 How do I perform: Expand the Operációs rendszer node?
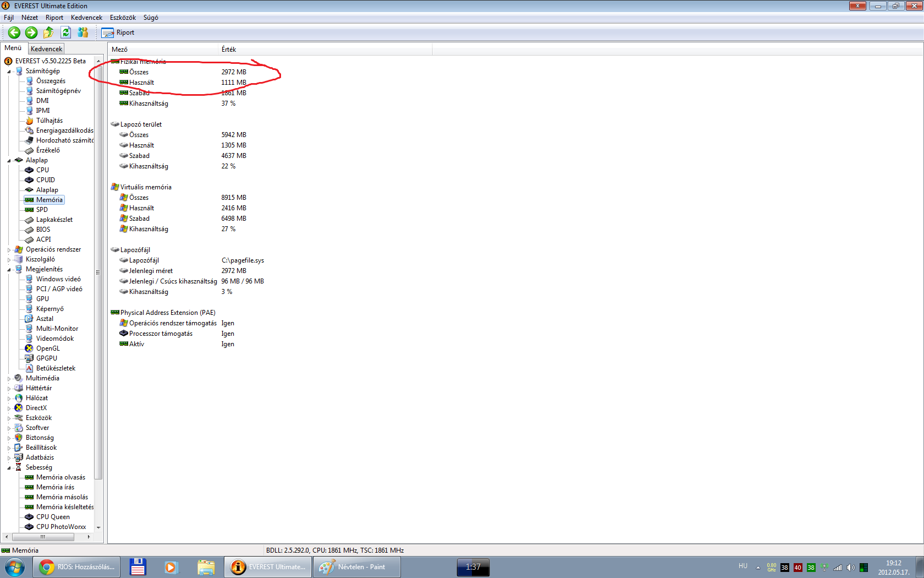9,250
